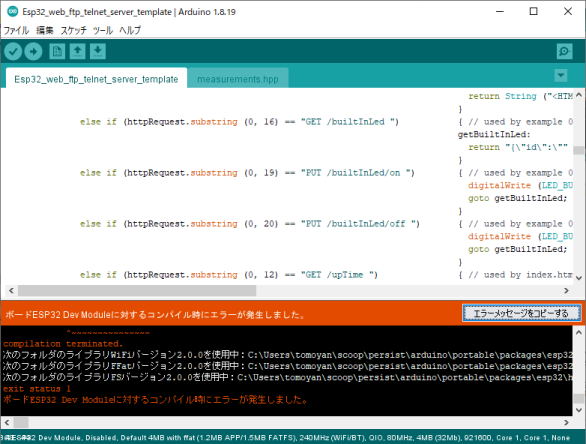Create a new sketch with the New icon
Viewport: 586px width, 444px height.
57,52
